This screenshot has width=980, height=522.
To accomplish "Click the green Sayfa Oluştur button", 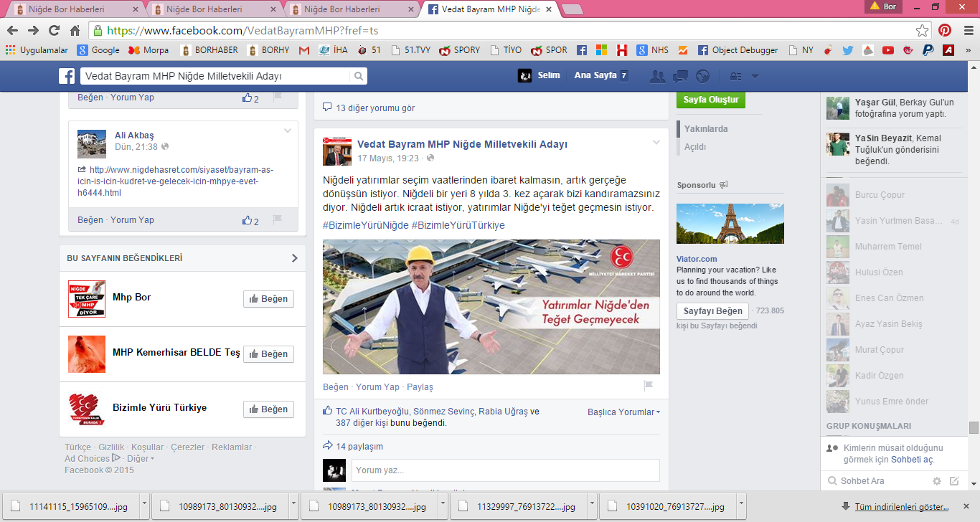I will [x=710, y=100].
